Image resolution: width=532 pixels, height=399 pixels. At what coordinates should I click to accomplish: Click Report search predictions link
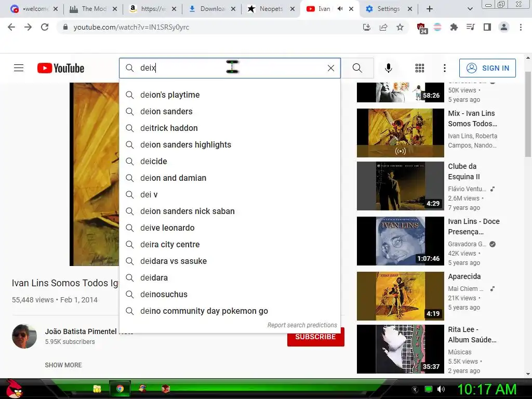[x=302, y=325]
